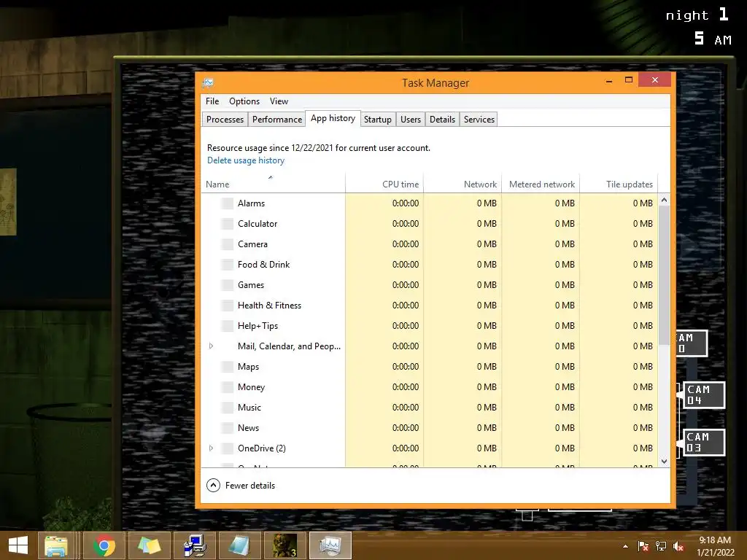Switch to the Performance tab
The width and height of the screenshot is (747, 560).
(x=277, y=119)
